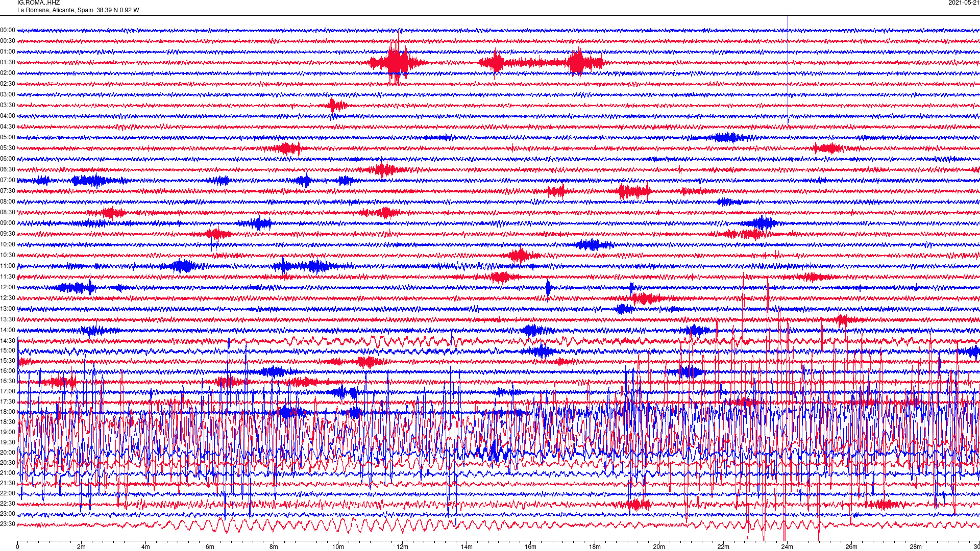Select the 07:00 trace time label
980x551 pixels.
click(x=8, y=180)
